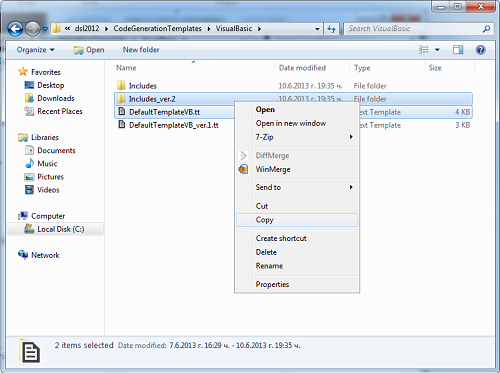Click the CodeGenerationTemplates breadcrumb
500x373 pixels.
[x=157, y=29]
